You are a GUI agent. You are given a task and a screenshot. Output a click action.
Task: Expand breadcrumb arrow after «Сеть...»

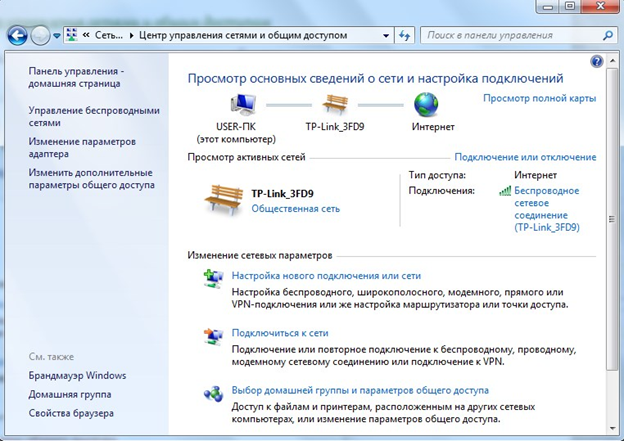point(131,35)
